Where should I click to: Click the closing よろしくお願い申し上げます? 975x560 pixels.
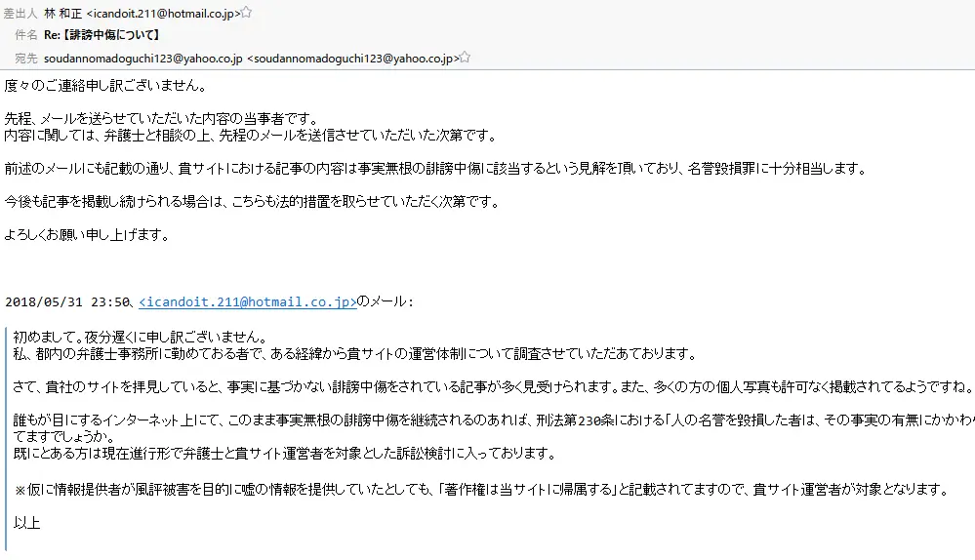(x=87, y=235)
